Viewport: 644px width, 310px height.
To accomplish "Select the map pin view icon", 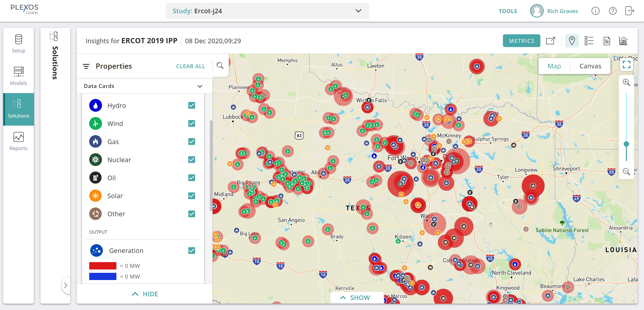I will [572, 41].
